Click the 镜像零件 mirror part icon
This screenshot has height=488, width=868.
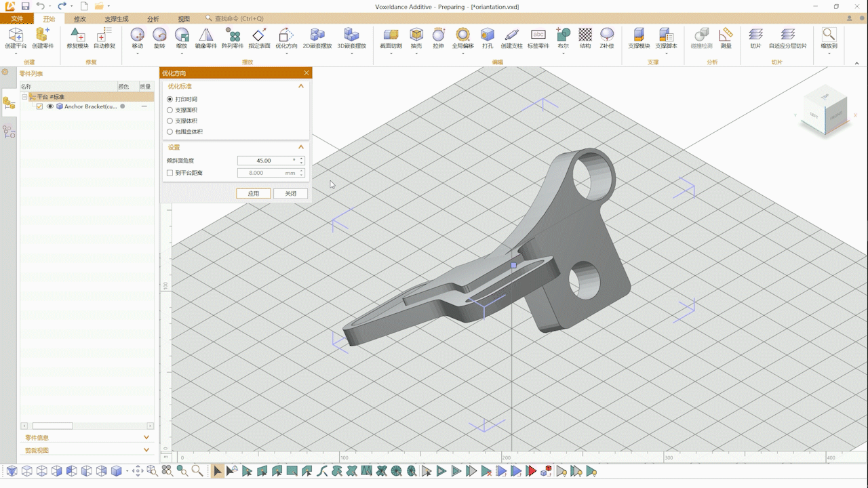205,35
